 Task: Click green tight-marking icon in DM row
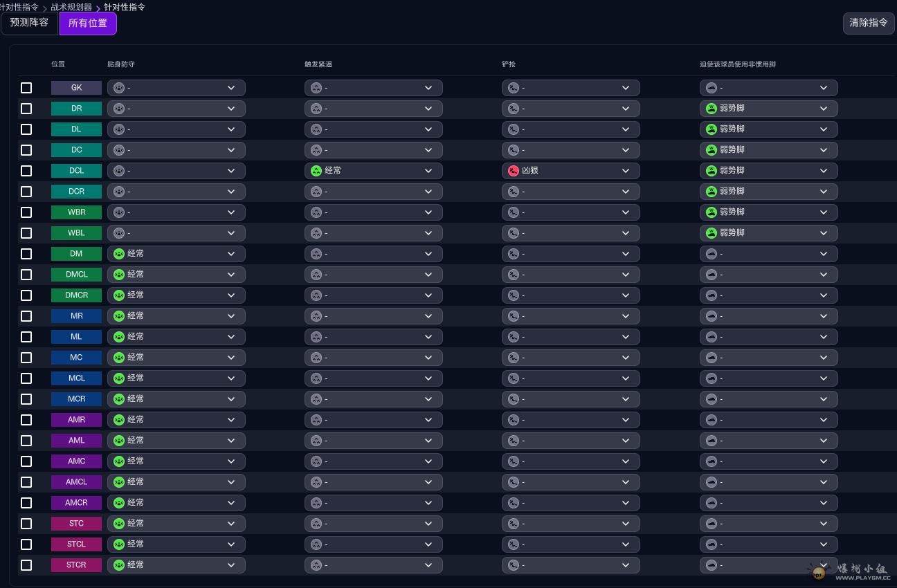[119, 254]
